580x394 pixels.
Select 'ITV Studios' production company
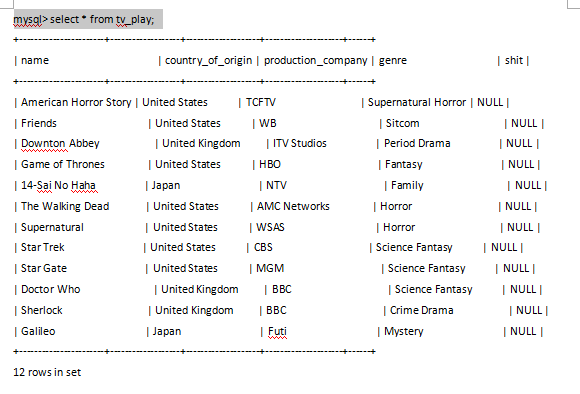(300, 144)
